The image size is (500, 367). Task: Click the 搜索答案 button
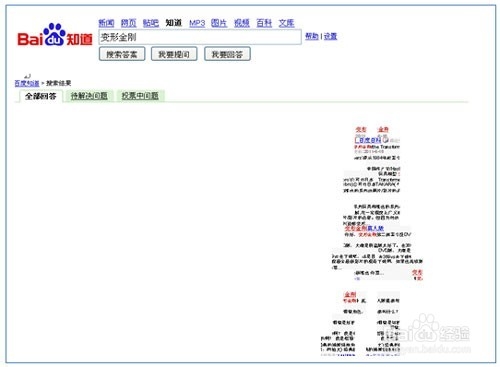[122, 54]
